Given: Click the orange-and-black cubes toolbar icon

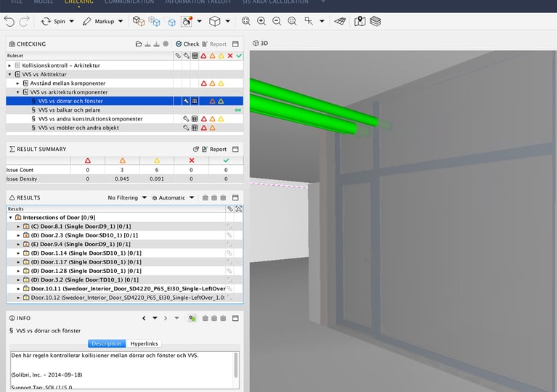Looking at the screenshot, I should 139,21.
